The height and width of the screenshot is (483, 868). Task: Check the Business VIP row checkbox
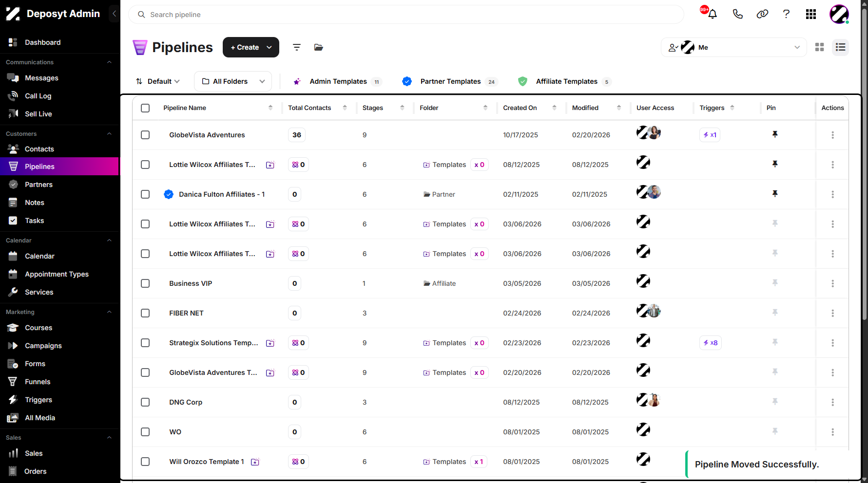click(145, 283)
